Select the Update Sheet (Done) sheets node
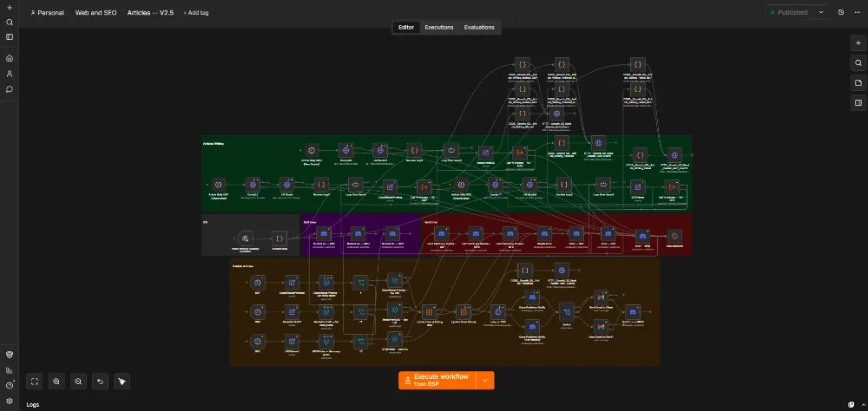This screenshot has height=411, width=868. pyautogui.click(x=462, y=311)
